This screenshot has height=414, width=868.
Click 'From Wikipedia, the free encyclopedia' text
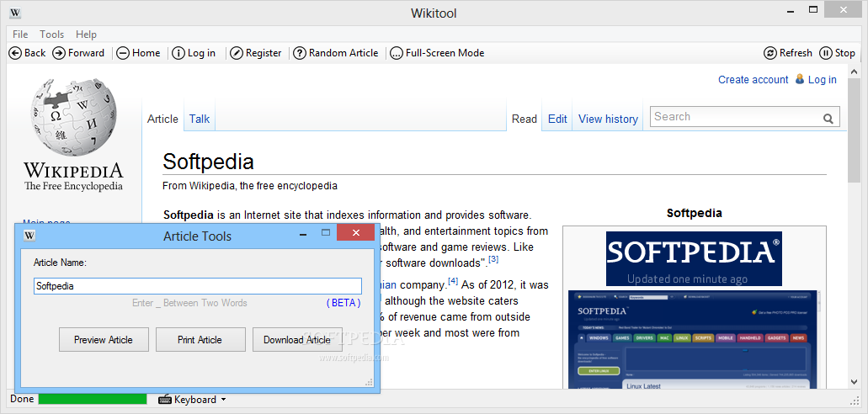(x=250, y=186)
